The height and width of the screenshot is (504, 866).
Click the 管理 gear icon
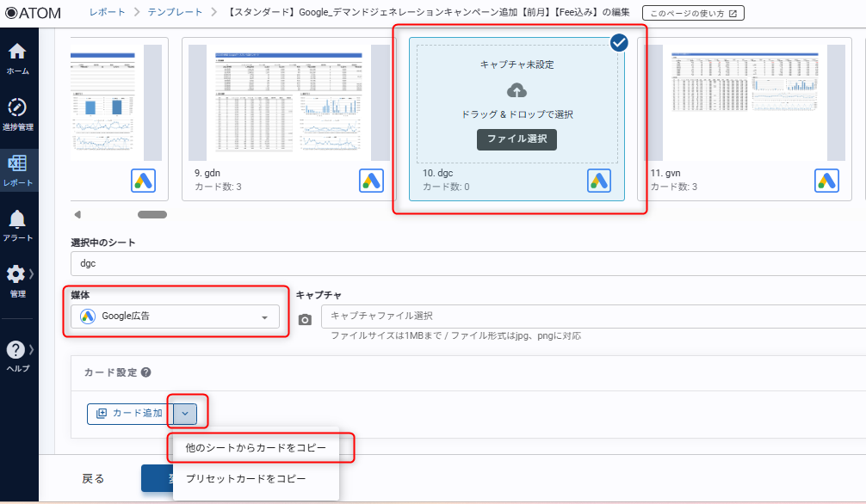[x=16, y=274]
